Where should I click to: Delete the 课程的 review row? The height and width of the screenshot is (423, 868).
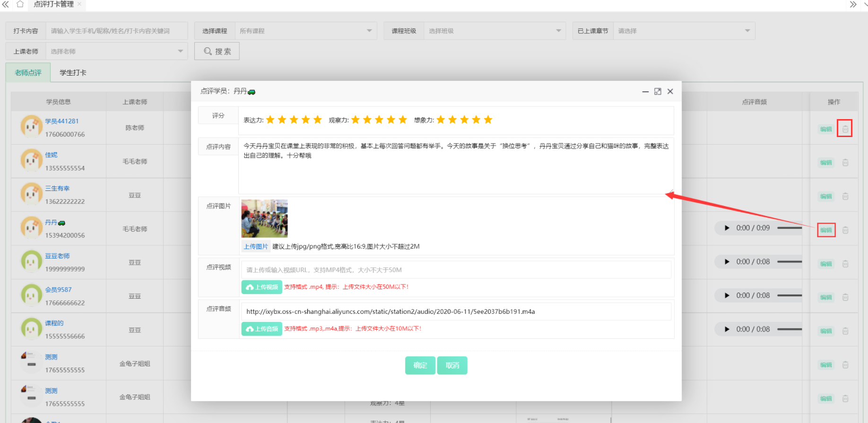point(845,331)
